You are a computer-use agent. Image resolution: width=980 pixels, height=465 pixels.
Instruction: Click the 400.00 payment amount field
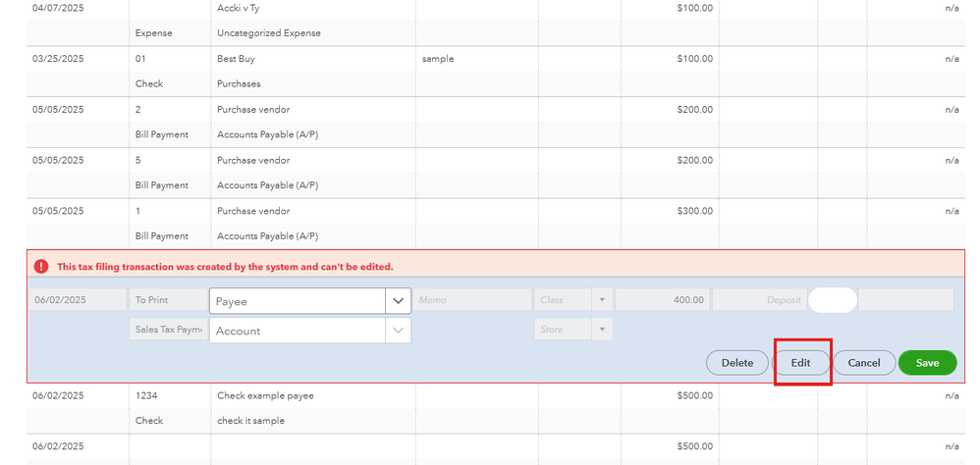662,300
